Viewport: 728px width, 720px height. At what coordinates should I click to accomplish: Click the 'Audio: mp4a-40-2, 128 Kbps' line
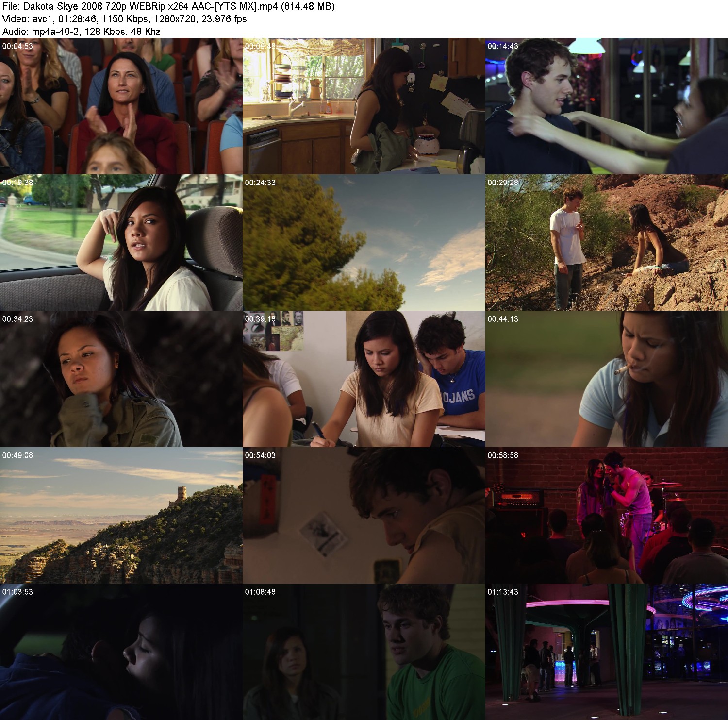[82, 32]
